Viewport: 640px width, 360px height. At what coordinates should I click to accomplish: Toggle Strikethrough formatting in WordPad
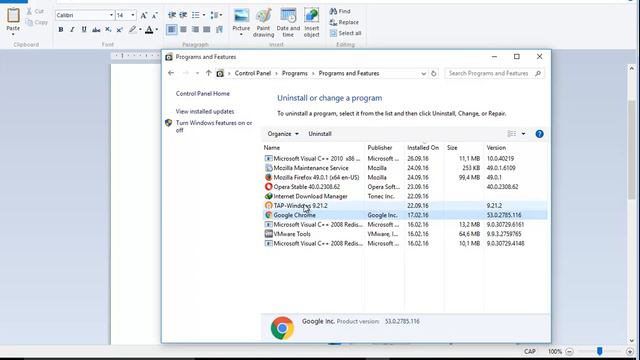click(x=96, y=29)
